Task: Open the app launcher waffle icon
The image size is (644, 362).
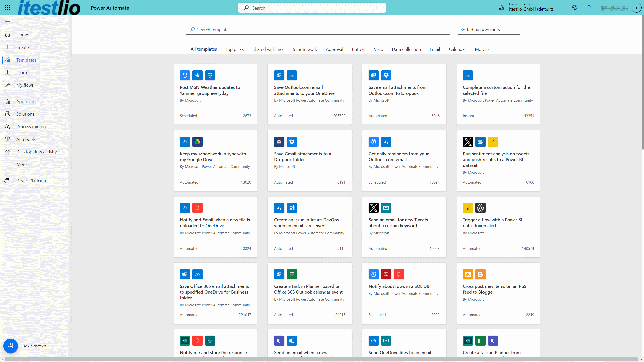Action: [x=7, y=8]
